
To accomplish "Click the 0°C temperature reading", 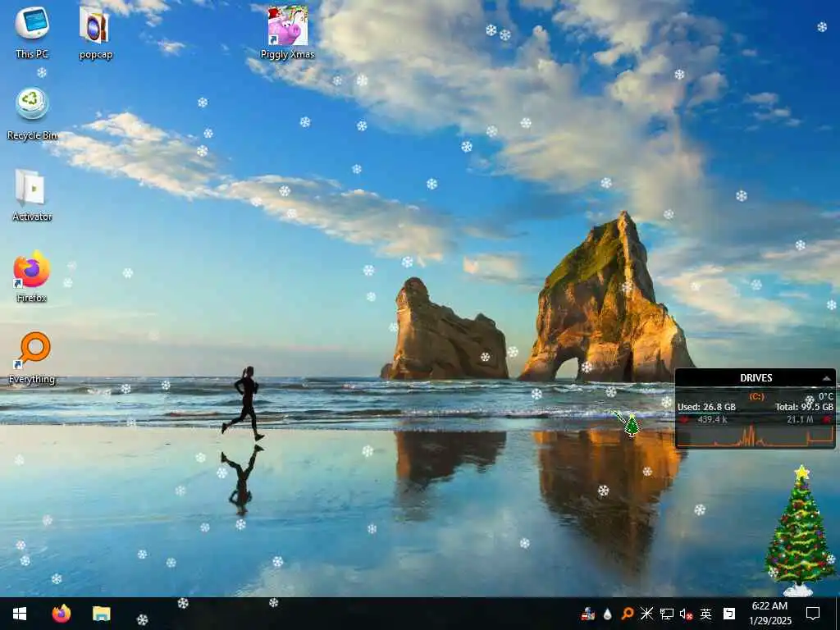I will pyautogui.click(x=826, y=396).
